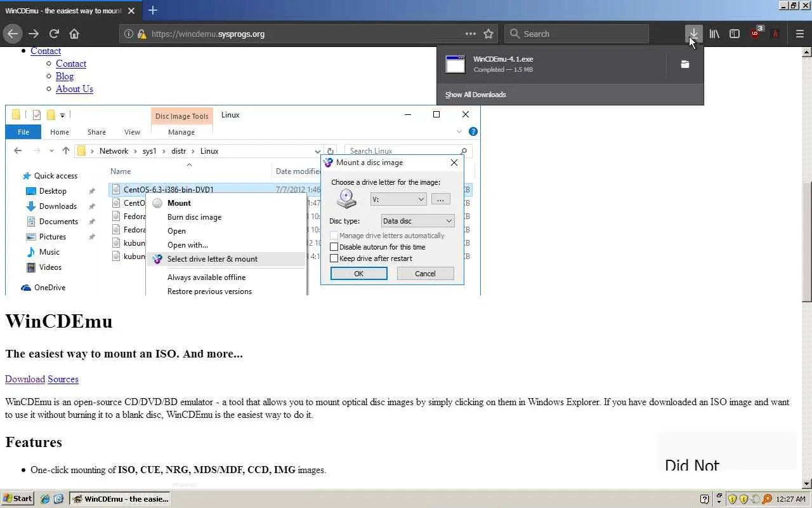Open the Downloads toolbar arrow icon
The width and height of the screenshot is (812, 508).
click(x=694, y=34)
